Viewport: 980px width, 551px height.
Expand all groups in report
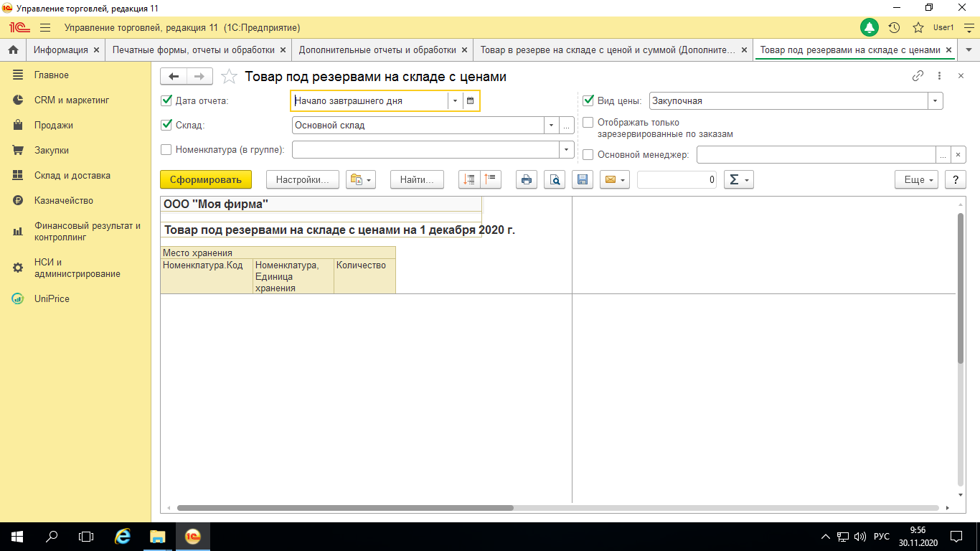(x=469, y=179)
